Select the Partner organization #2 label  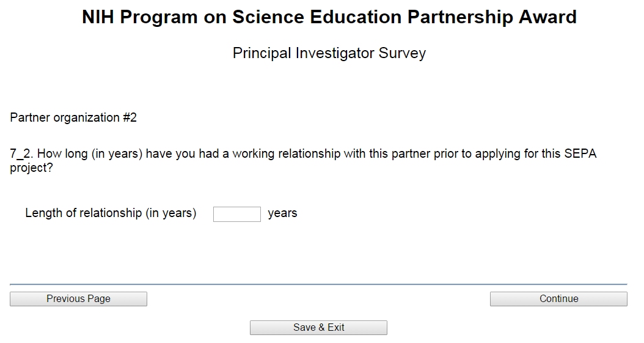point(73,117)
